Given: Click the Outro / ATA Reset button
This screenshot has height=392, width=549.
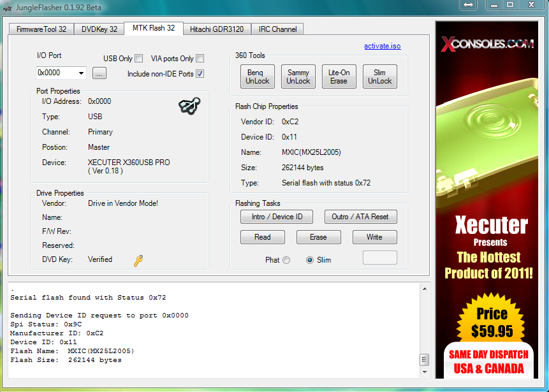Looking at the screenshot, I should 361,217.
